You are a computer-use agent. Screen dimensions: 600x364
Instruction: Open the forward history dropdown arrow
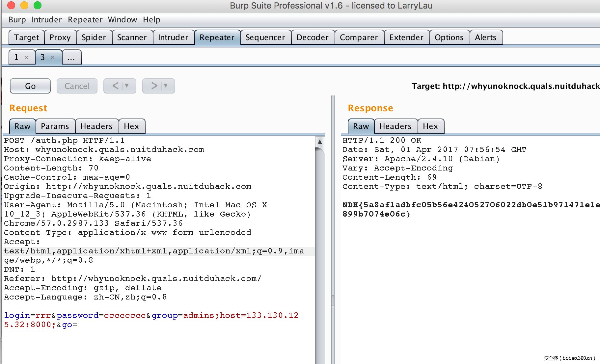pyautogui.click(x=166, y=86)
